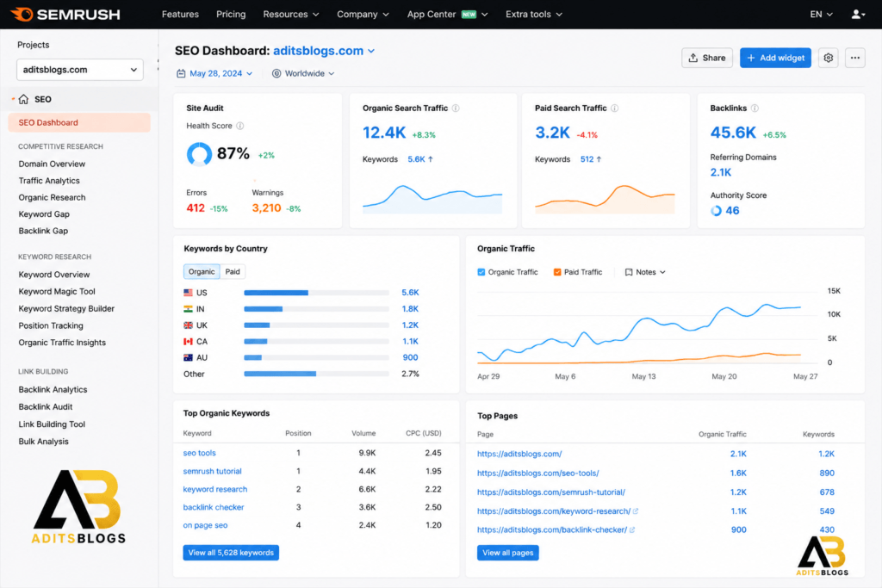Select SEO Dashboard in the sidebar
Image resolution: width=882 pixels, height=588 pixels.
(x=79, y=122)
